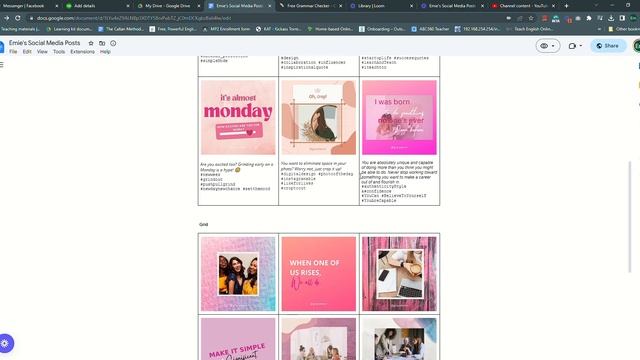Image resolution: width=640 pixels, height=360 pixels.
Task: Open the File menu
Action: [13, 52]
